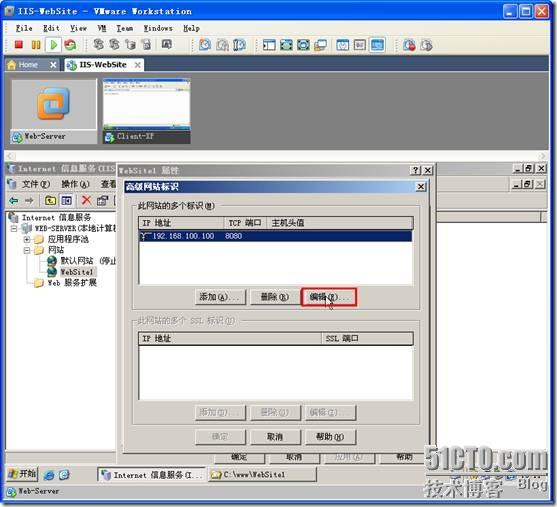Click the highlighted Console View toolbar icon
The image size is (557, 507).
click(x=377, y=45)
